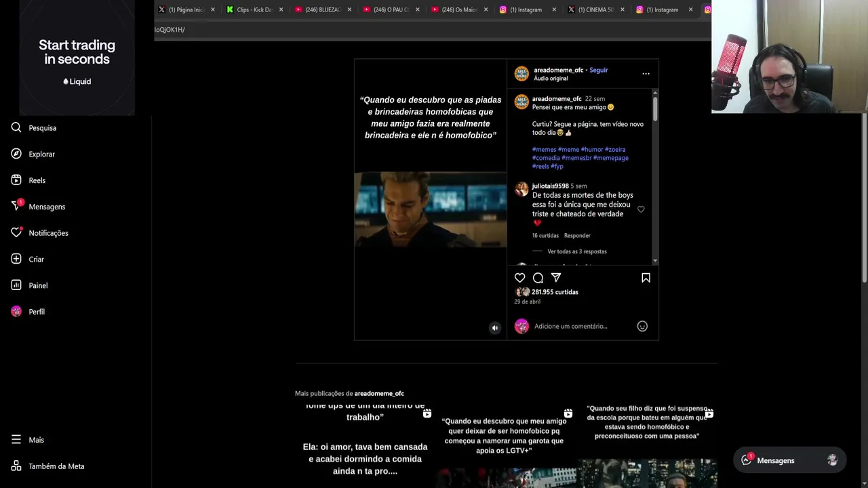Open the #memes hashtag
Image resolution: width=868 pixels, height=488 pixels.
point(544,149)
